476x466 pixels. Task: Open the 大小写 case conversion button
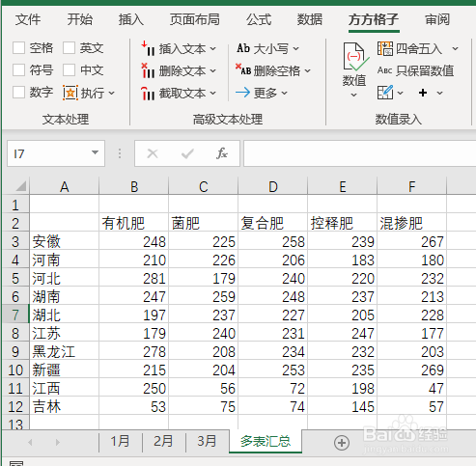268,48
